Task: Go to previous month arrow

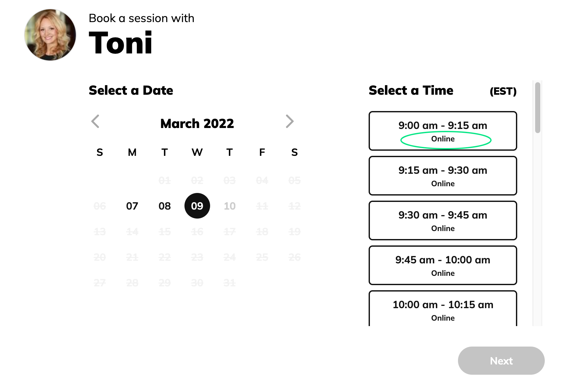Action: (95, 122)
